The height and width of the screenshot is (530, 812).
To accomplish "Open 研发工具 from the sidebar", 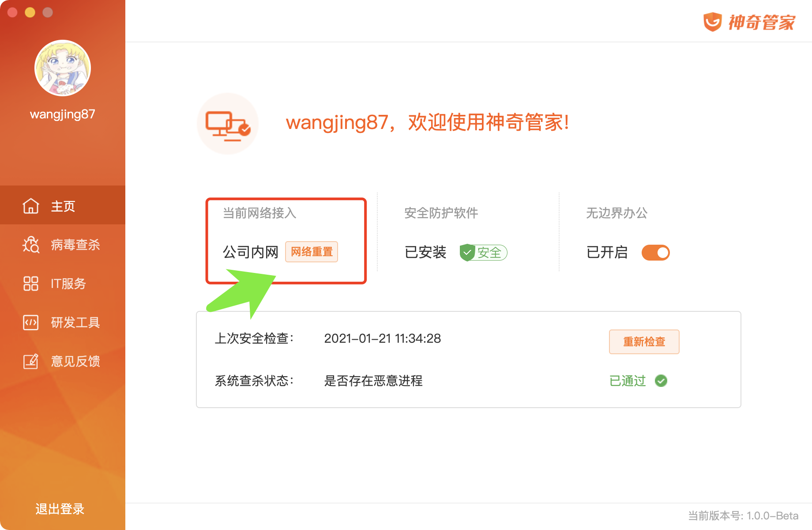I will 75,322.
